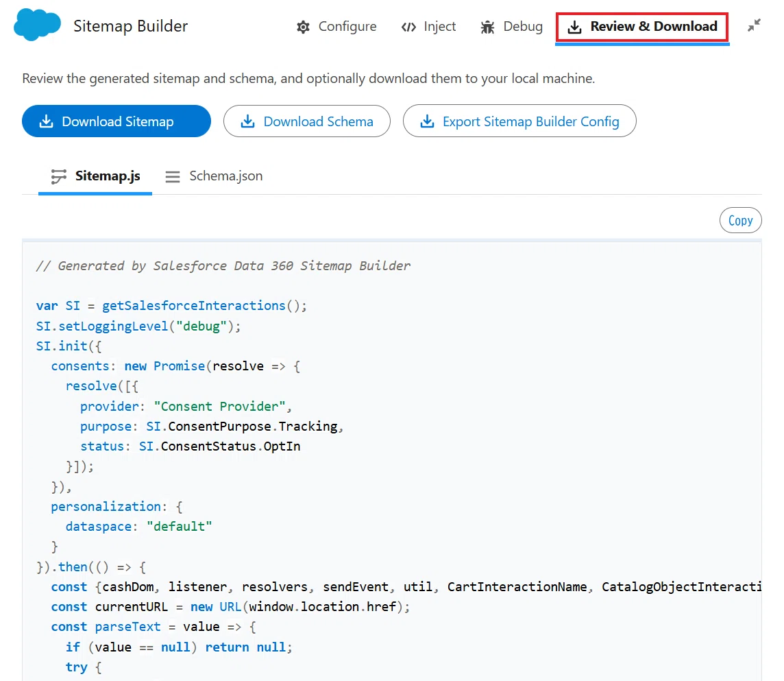Click the Debug bug icon
This screenshot has width=784, height=681.
click(487, 27)
